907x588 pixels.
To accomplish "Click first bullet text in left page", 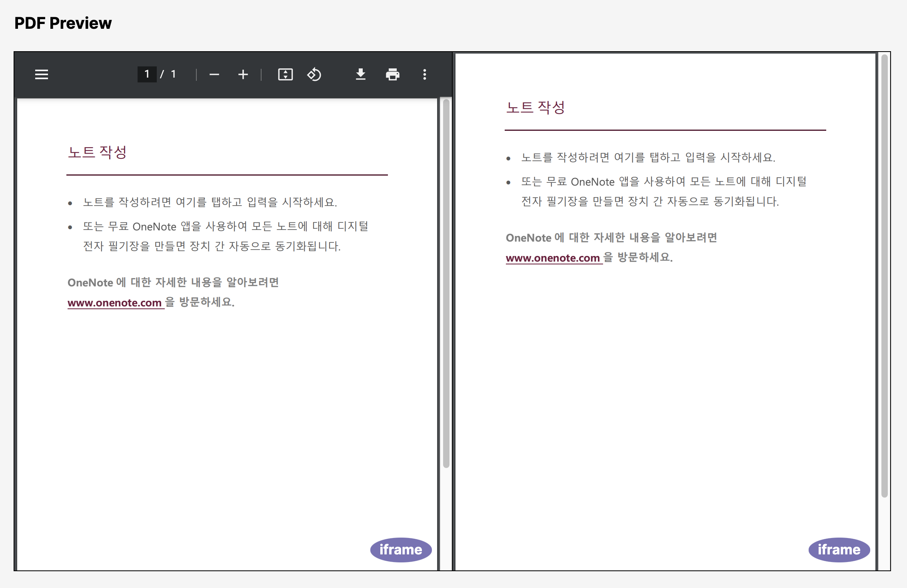I will 210,202.
